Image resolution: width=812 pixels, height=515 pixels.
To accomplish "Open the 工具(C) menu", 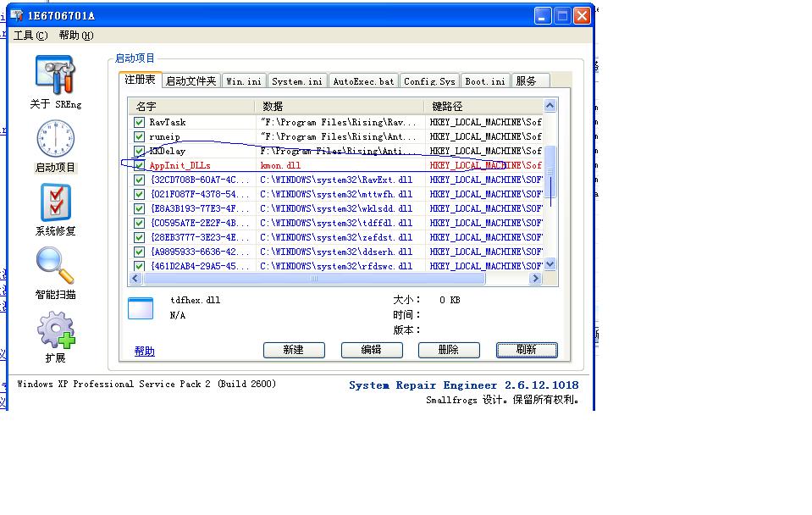I will (30, 36).
